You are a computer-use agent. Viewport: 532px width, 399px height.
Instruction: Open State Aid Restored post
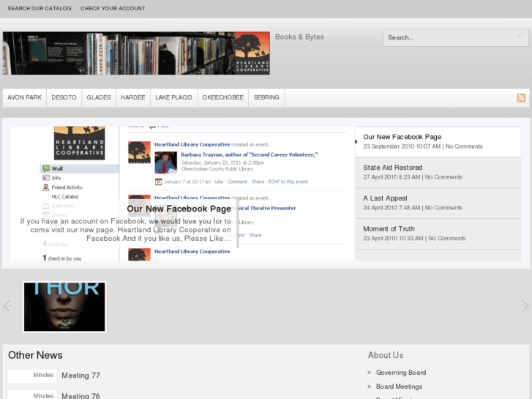click(x=438, y=173)
